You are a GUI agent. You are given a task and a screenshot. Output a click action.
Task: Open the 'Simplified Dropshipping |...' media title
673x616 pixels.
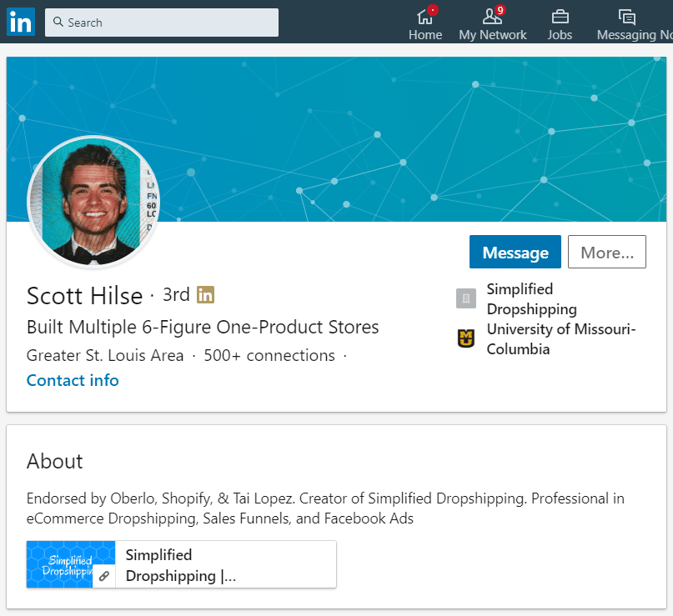pyautogui.click(x=181, y=565)
